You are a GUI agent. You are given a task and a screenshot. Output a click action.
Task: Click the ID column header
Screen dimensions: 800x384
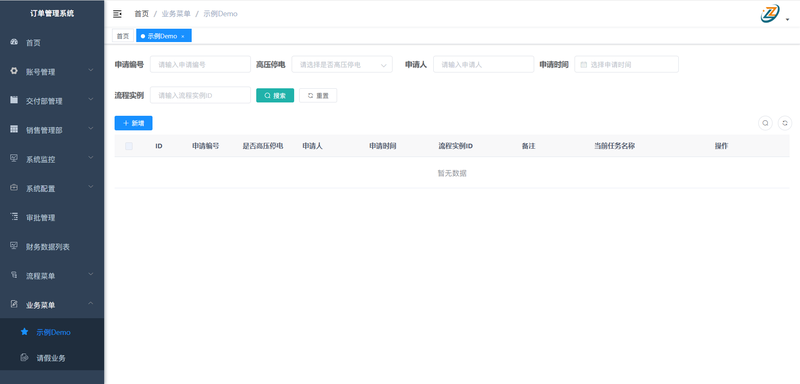click(x=159, y=146)
